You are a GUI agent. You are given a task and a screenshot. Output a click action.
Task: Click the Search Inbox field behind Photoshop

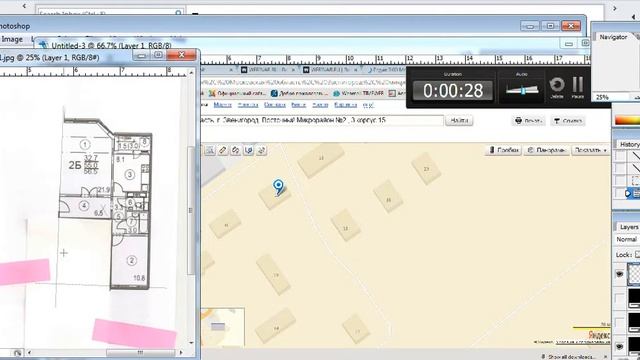tap(110, 13)
